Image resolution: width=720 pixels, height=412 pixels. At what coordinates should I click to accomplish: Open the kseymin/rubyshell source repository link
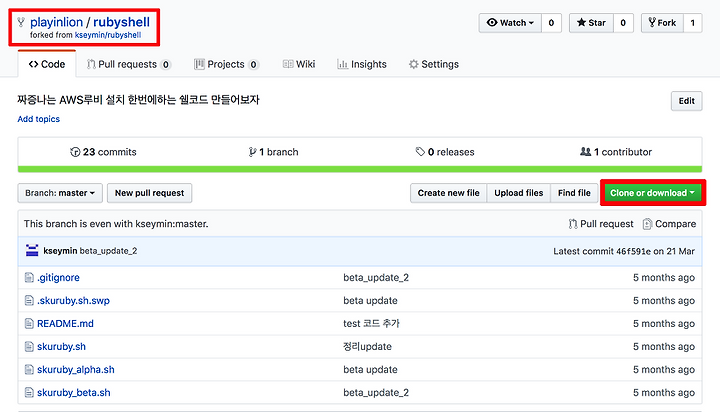pyautogui.click(x=108, y=35)
